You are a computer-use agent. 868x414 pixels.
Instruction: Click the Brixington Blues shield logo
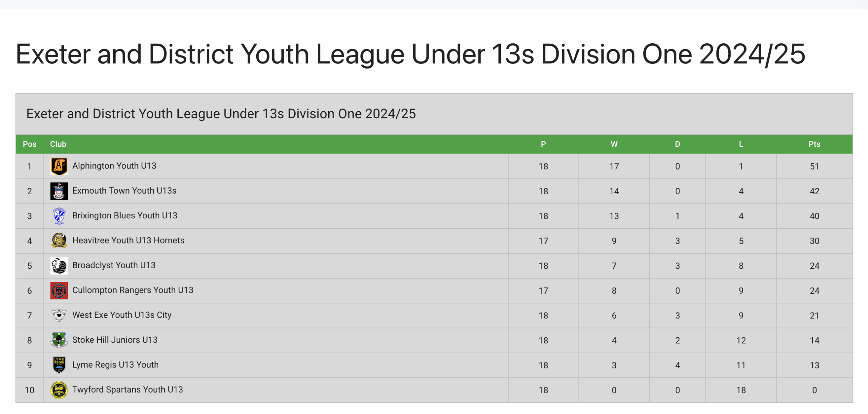[x=59, y=216]
